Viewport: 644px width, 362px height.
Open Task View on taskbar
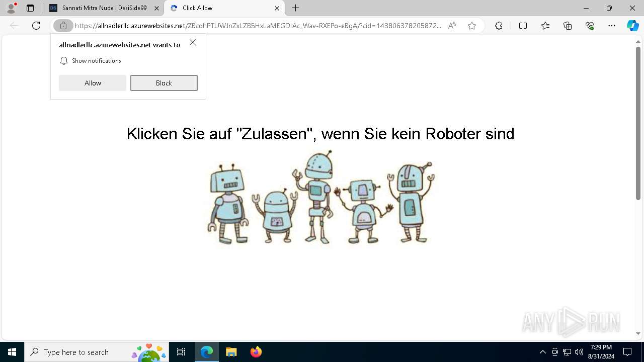coord(181,352)
